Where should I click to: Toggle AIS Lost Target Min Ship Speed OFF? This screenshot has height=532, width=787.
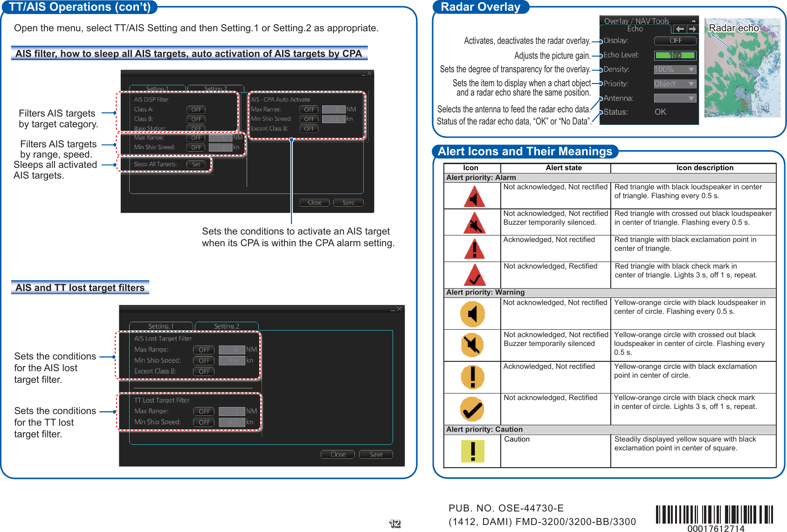point(204,361)
